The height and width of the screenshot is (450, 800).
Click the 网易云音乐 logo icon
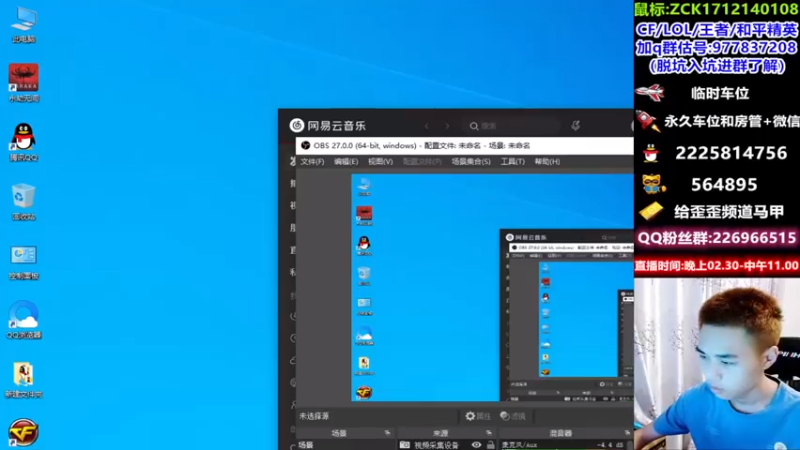tap(296, 126)
